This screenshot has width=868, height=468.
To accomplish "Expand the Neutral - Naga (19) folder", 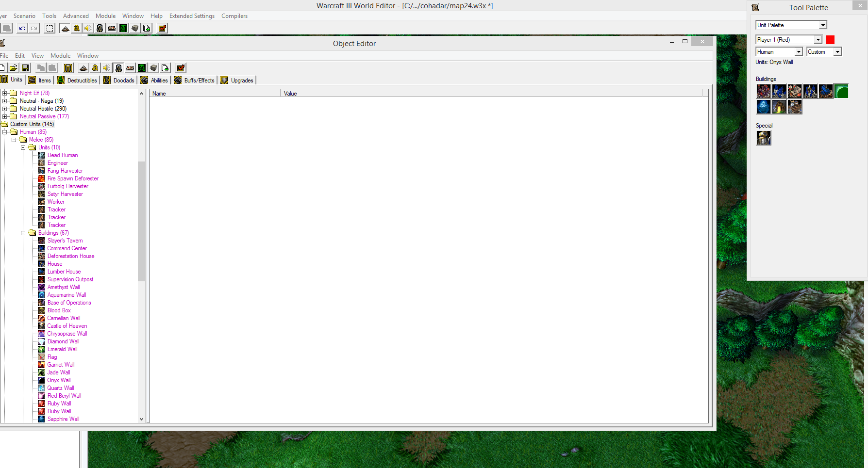I will pyautogui.click(x=5, y=101).
